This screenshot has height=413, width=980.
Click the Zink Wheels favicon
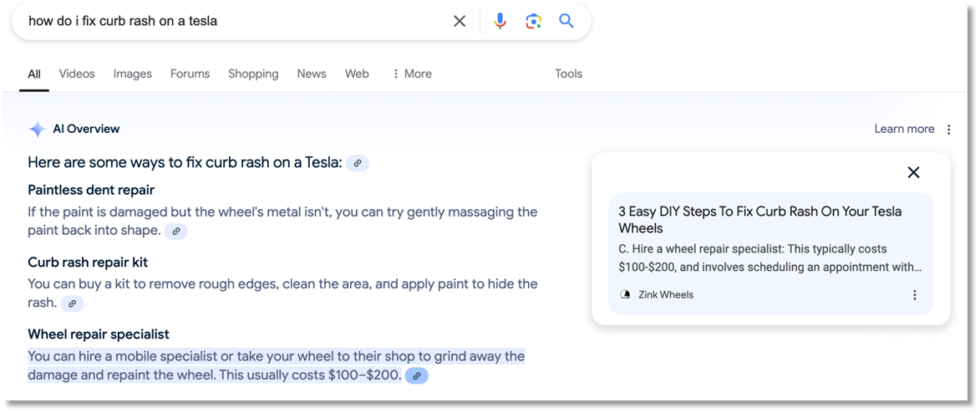coord(625,295)
